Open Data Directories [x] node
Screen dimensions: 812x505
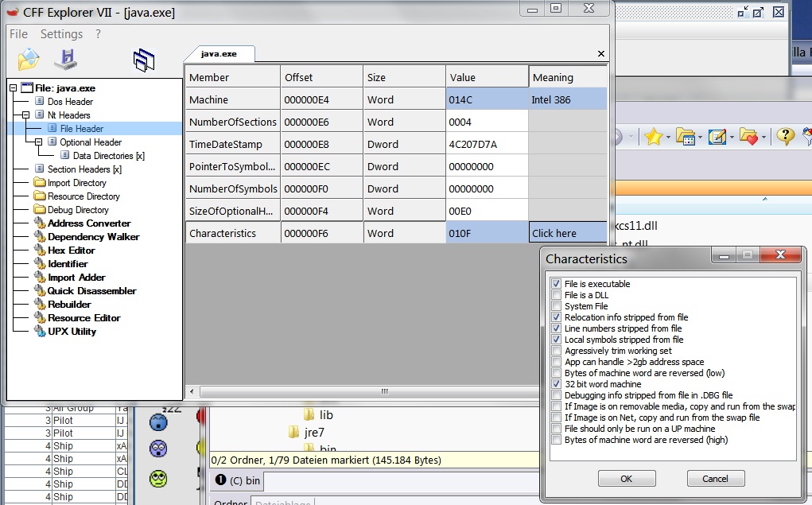pos(109,155)
